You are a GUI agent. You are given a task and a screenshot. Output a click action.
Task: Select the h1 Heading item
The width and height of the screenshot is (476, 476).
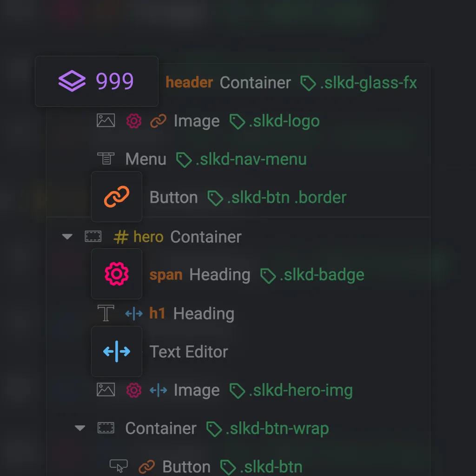192,313
